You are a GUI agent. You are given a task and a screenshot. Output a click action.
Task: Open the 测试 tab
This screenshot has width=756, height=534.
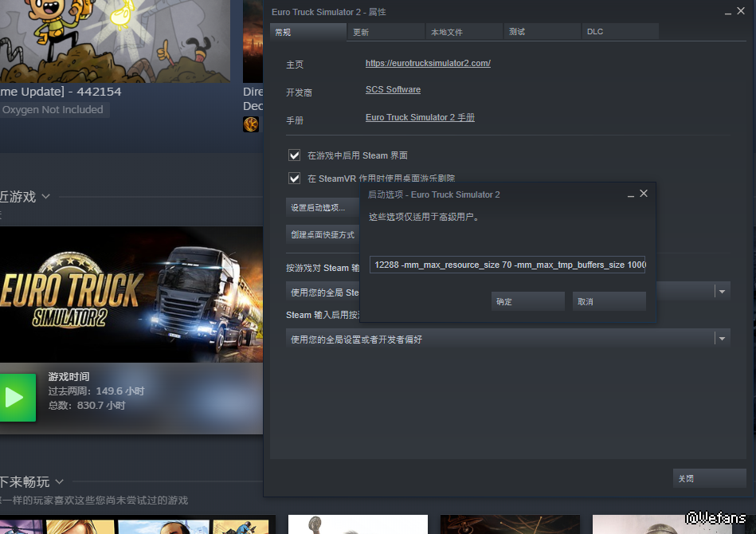[543, 32]
